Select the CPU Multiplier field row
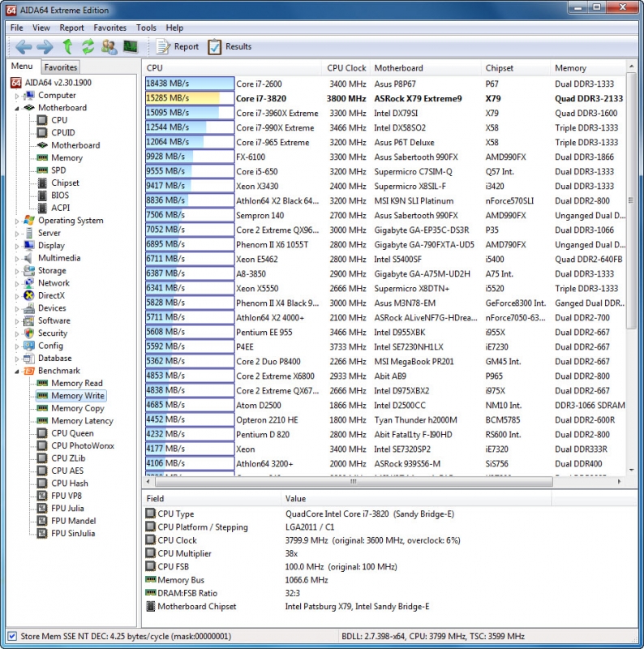 (389, 553)
